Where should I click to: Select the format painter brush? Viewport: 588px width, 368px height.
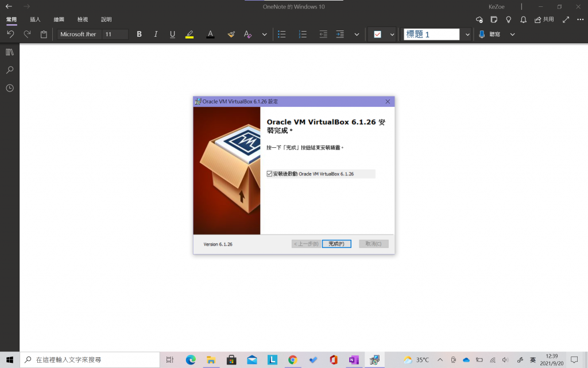click(231, 34)
